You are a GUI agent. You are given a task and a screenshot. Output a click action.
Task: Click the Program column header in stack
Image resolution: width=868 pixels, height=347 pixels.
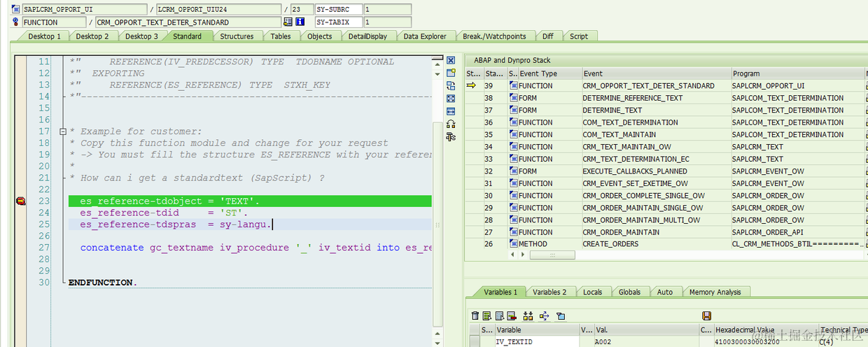797,73
